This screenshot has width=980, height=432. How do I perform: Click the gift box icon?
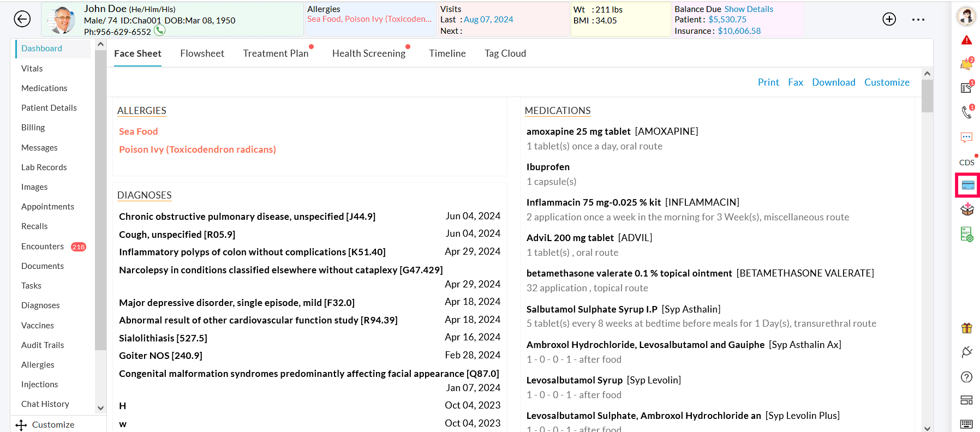click(x=966, y=328)
